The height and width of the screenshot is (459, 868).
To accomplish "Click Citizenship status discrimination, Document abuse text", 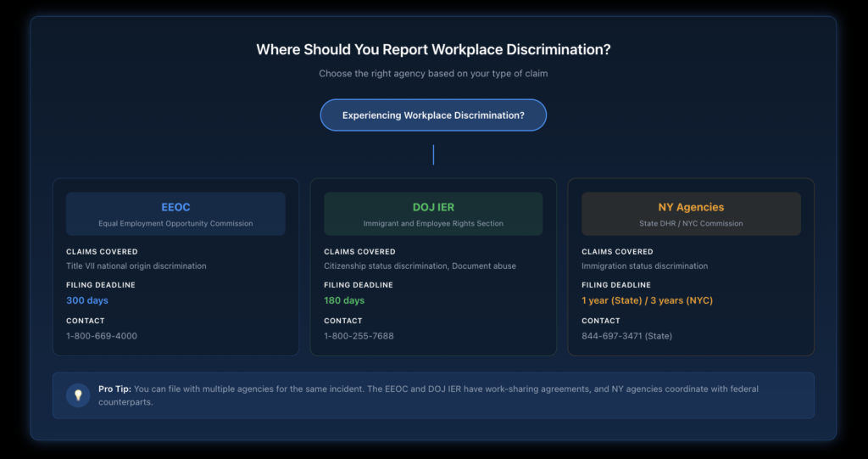I will point(420,266).
